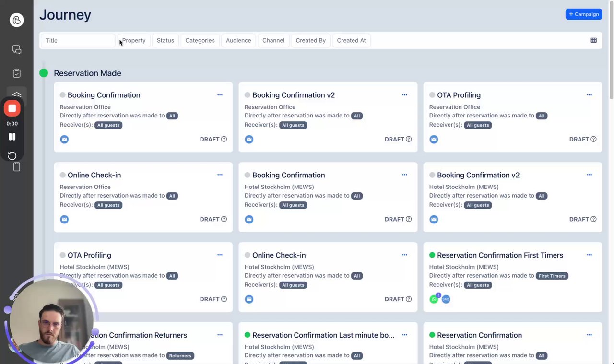Pause the screen recording
614x364 pixels.
12,137
